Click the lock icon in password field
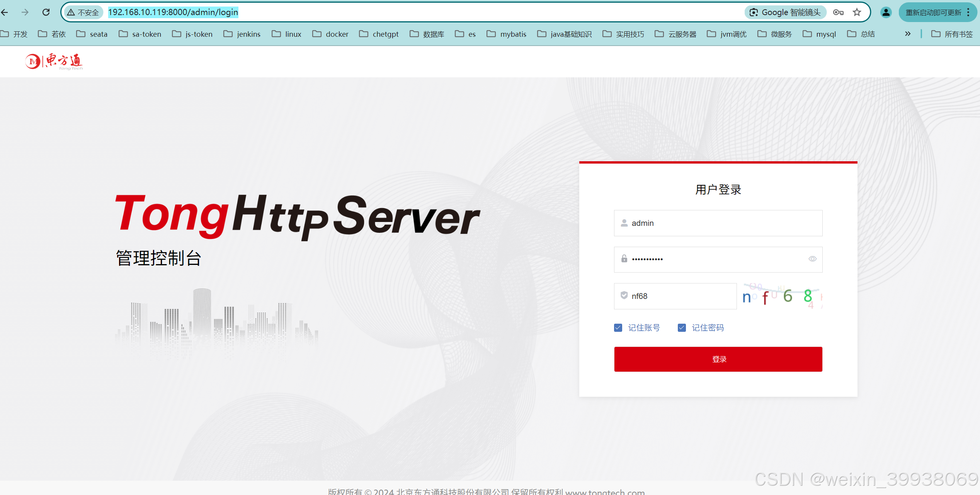The height and width of the screenshot is (495, 980). click(x=624, y=259)
